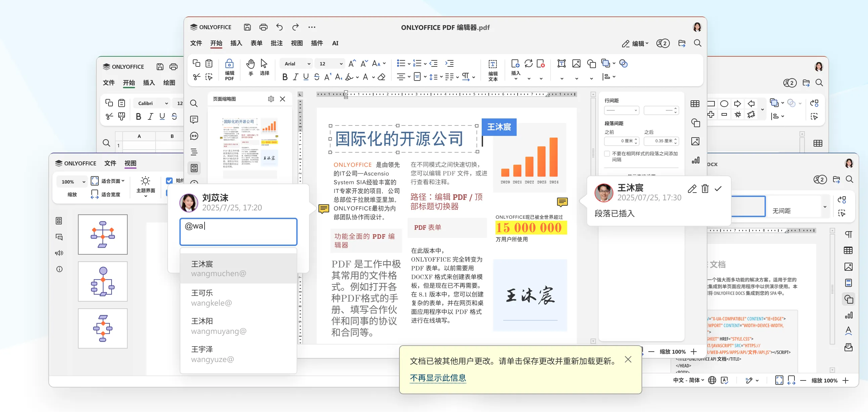Viewport: 868px width, 412px height.
Task: Click the 'Do not show this message' link
Action: (438, 378)
